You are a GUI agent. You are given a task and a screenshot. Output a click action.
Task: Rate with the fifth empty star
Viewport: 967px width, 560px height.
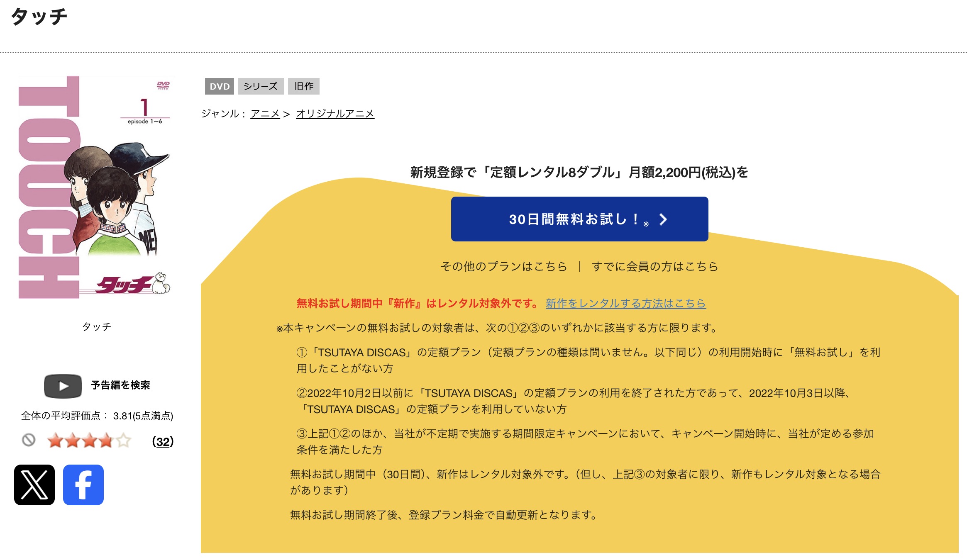pos(124,441)
